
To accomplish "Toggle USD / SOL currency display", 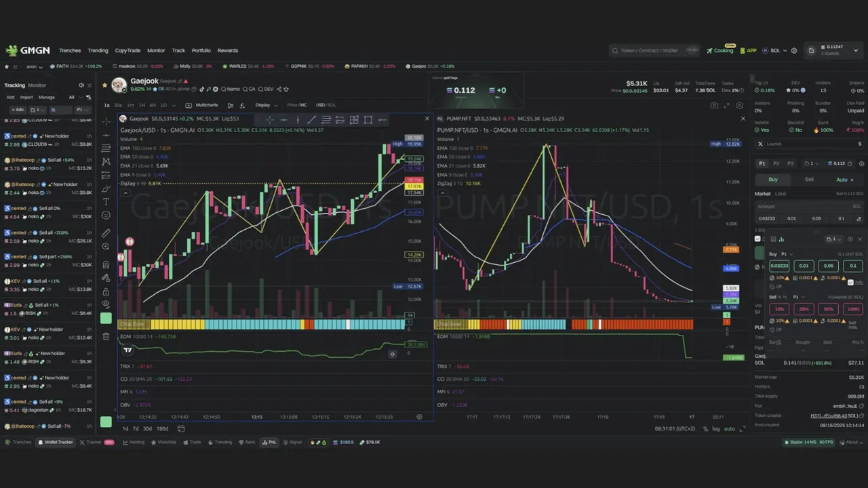I will coord(326,105).
